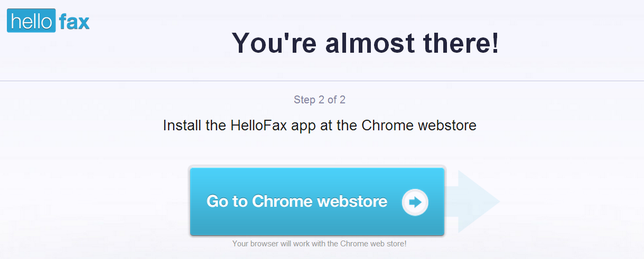Click the "fax" word in the logo
Screen dimensions: 644x259
[x=74, y=22]
